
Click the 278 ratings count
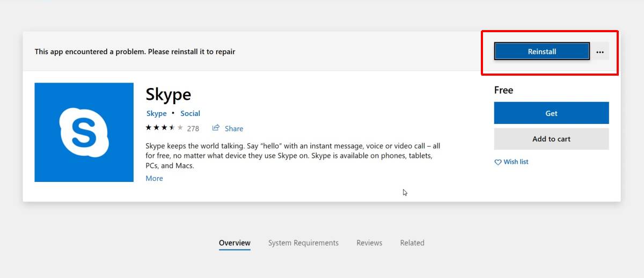[193, 129]
